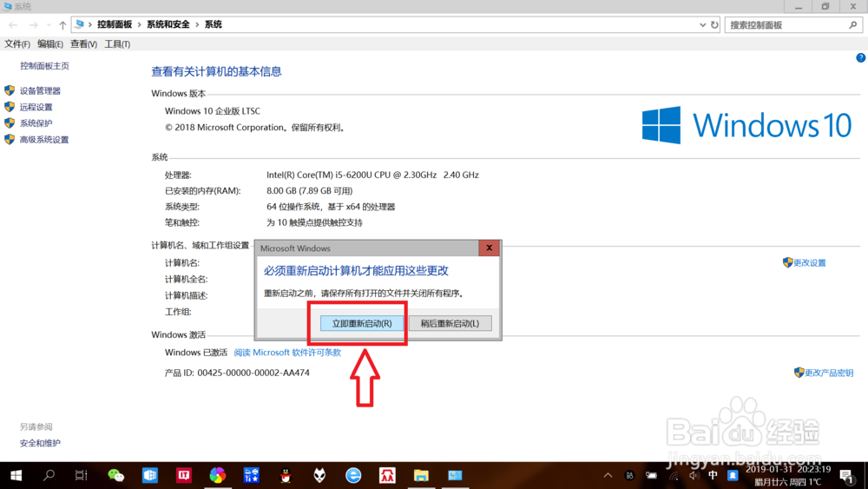The width and height of the screenshot is (868, 489).
Task: Click the volume speaker tray icon
Action: pos(694,475)
